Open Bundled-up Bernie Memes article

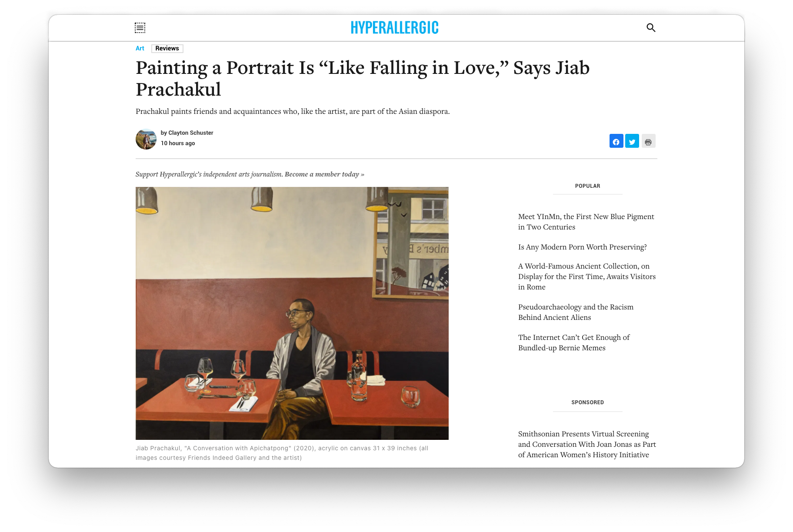coord(574,342)
